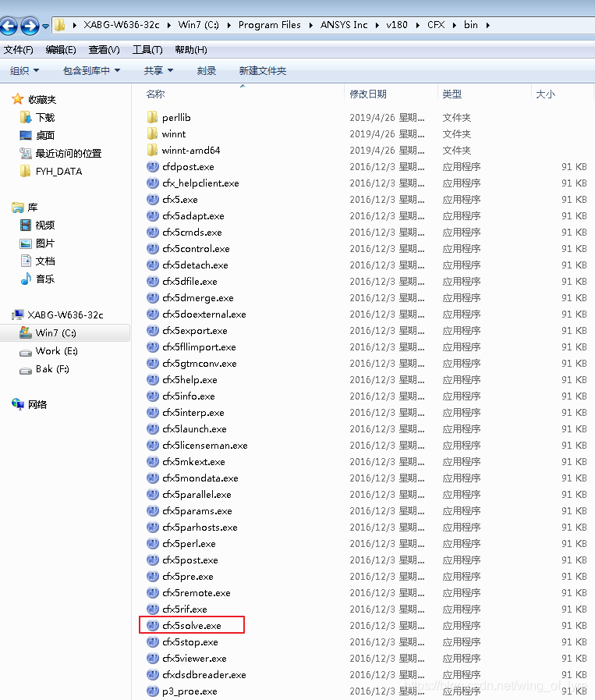595x700 pixels.
Task: Open the 编辑(E) menu
Action: [61, 49]
